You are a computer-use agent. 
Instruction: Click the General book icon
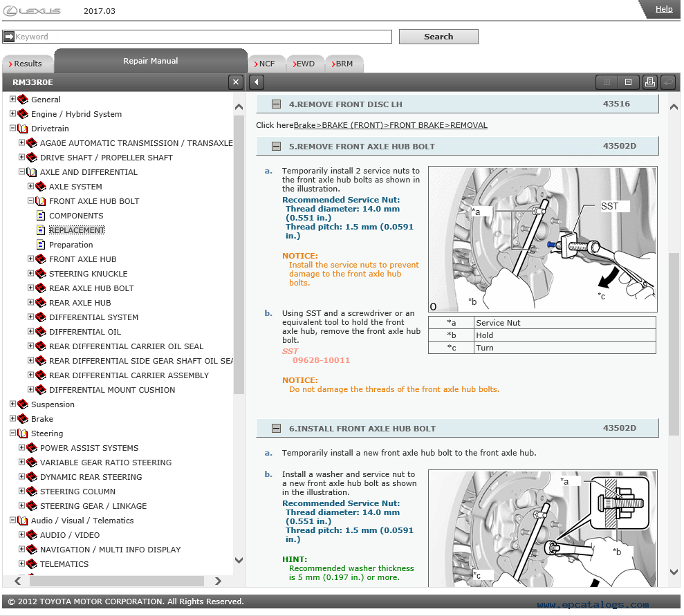[x=23, y=100]
